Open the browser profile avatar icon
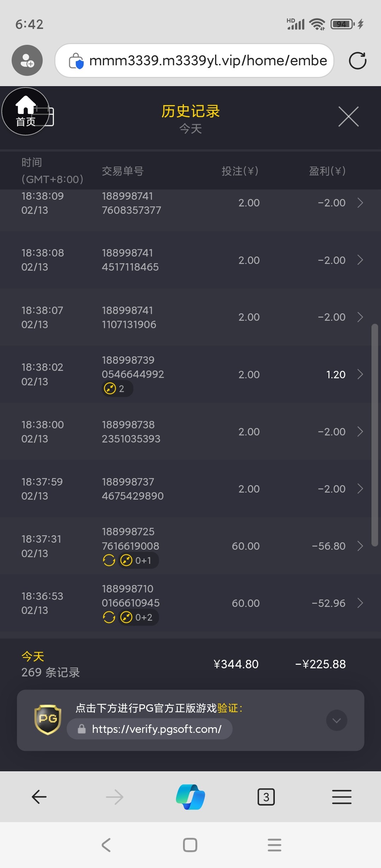 (27, 60)
